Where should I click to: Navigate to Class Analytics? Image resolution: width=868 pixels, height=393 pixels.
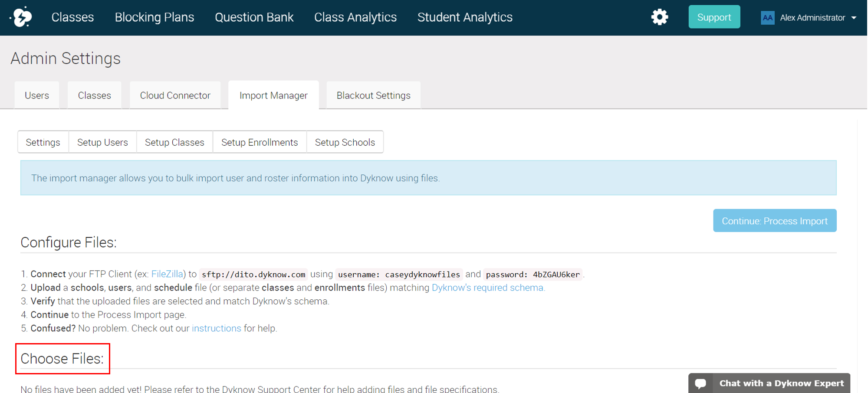coord(355,17)
